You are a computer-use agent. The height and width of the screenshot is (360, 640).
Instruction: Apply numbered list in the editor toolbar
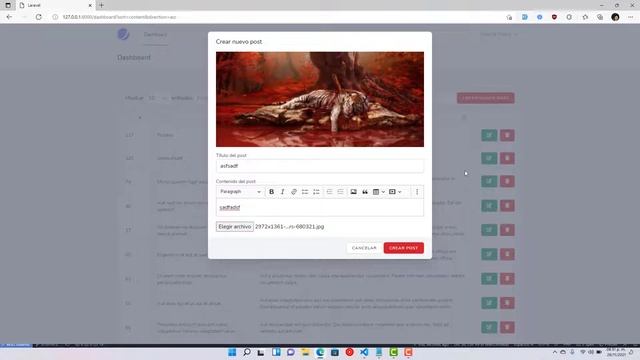pos(316,192)
